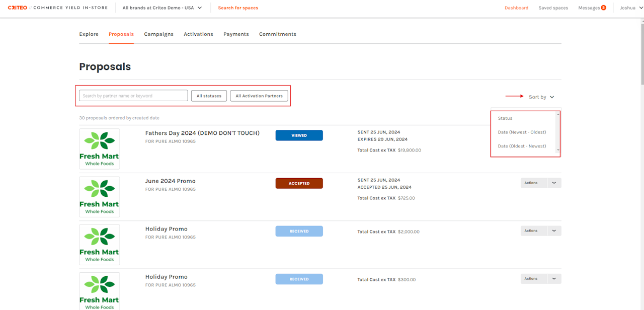
Task: Open Saved spaces in the header
Action: [553, 8]
